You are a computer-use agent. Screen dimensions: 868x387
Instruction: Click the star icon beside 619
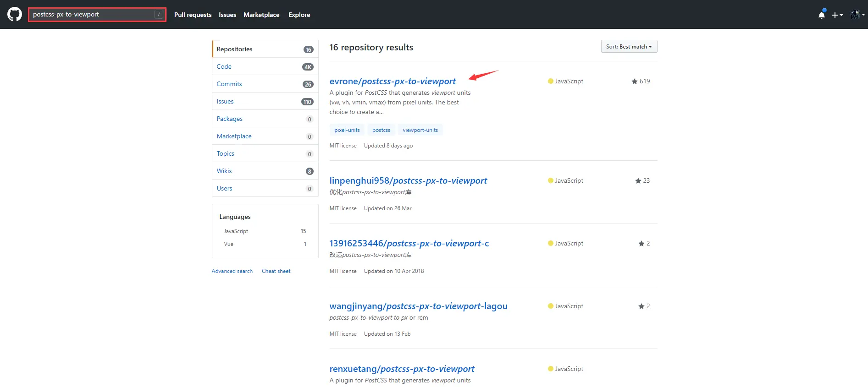pyautogui.click(x=635, y=81)
